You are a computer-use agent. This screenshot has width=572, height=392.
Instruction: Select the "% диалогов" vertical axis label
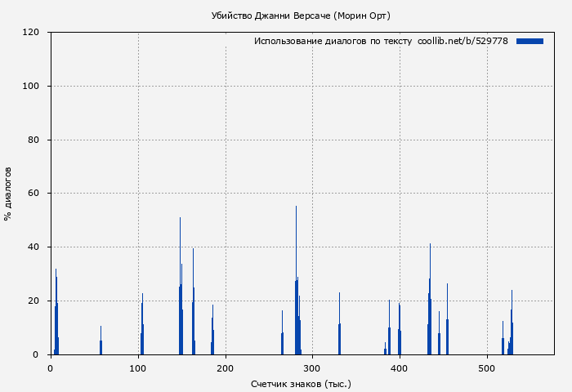(x=8, y=194)
